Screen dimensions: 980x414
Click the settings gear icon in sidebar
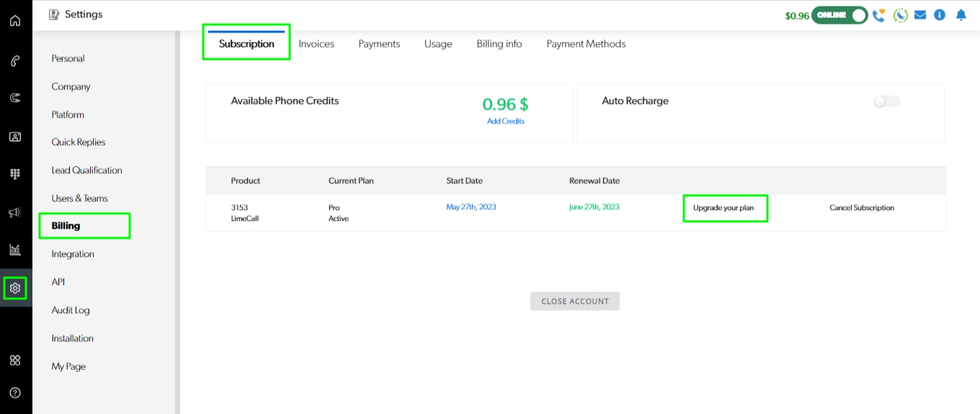tap(15, 289)
